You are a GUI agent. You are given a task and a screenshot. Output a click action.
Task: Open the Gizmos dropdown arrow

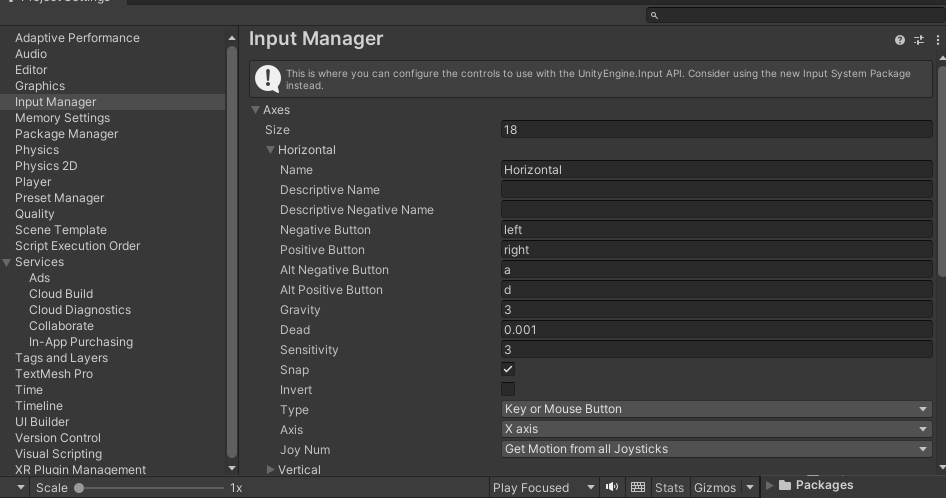[x=750, y=487]
